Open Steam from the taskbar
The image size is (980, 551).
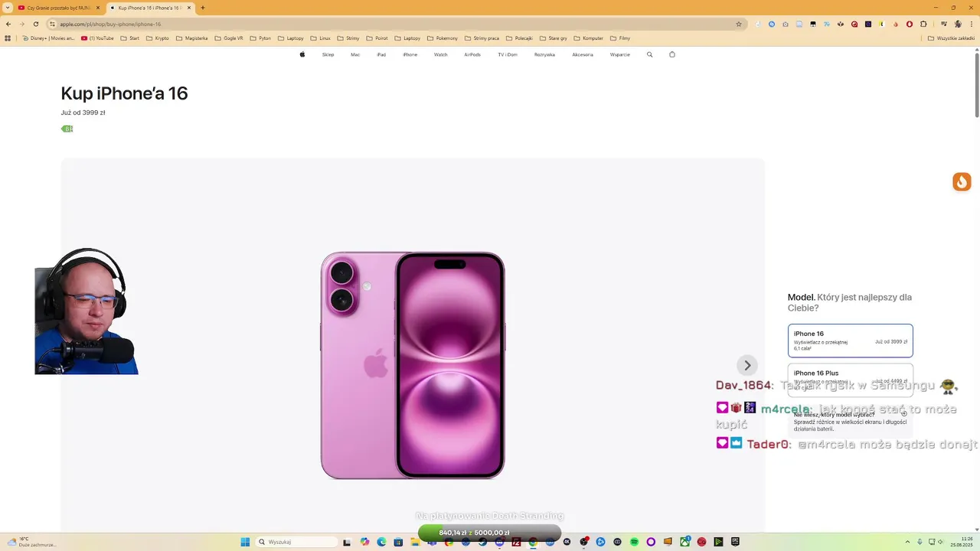click(x=482, y=542)
